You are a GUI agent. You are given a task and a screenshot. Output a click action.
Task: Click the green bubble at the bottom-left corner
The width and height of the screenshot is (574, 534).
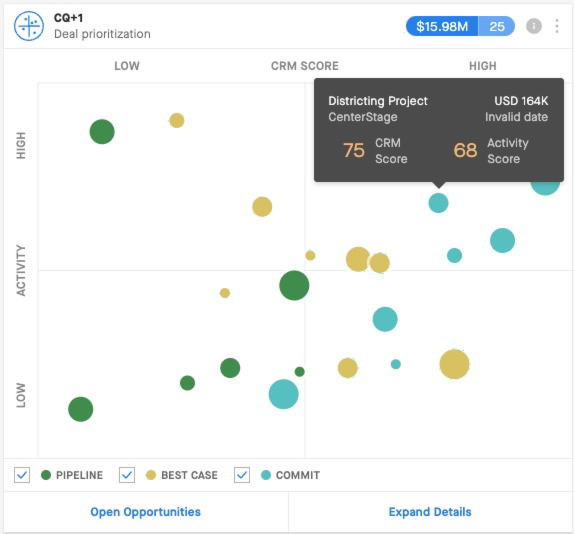point(81,409)
